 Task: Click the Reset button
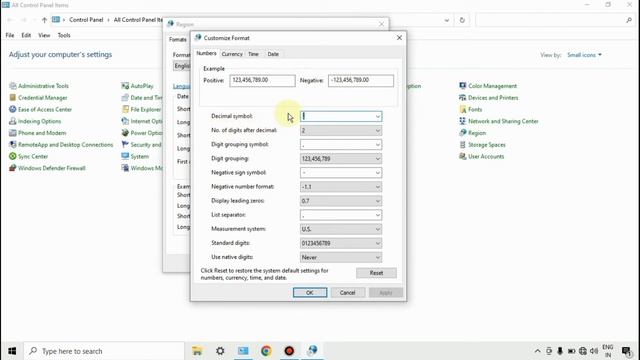tap(376, 273)
